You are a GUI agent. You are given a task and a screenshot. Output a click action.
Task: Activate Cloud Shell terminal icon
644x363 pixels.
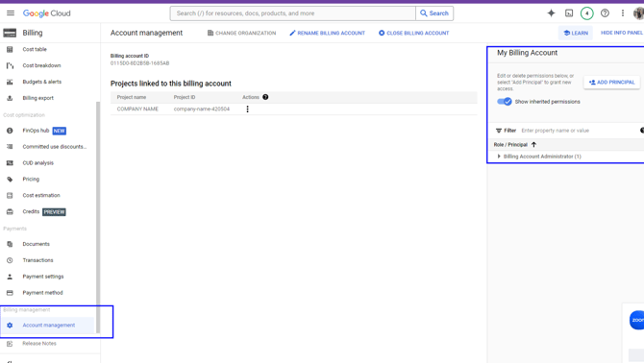(569, 13)
